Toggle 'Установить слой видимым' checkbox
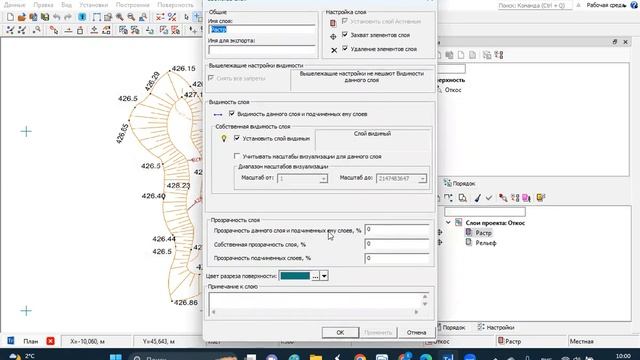This screenshot has width=640, height=360. [237, 138]
